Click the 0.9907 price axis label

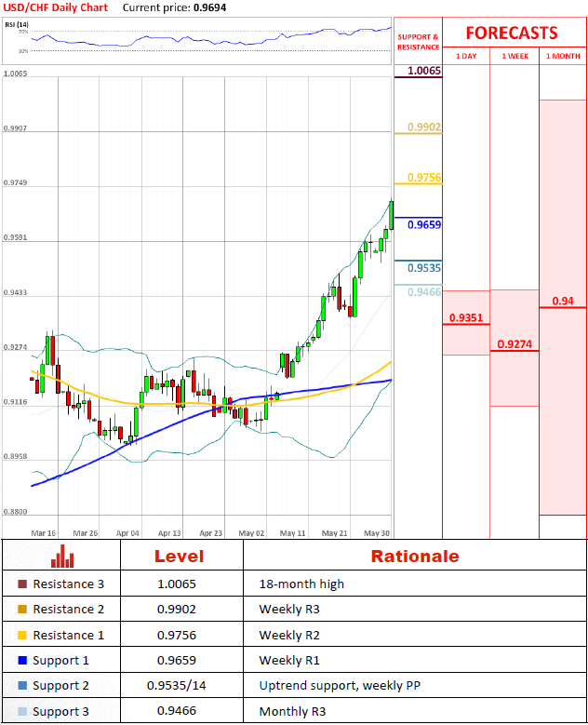(x=15, y=128)
